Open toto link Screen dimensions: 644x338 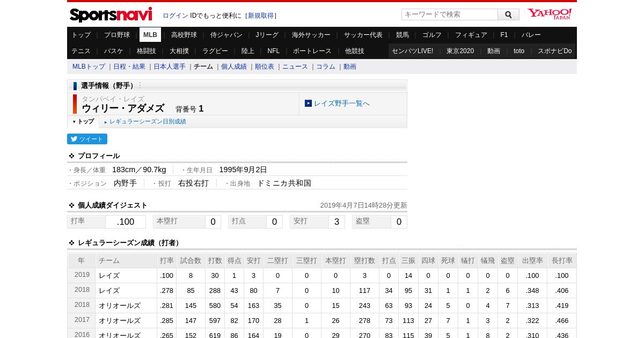pos(519,51)
